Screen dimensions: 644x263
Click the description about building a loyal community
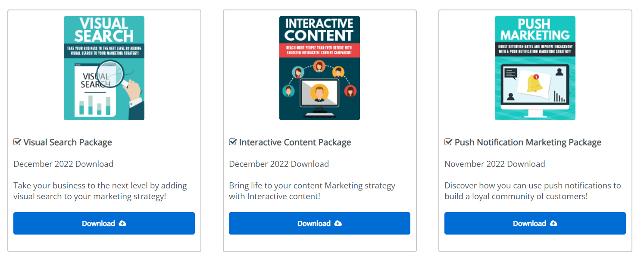[533, 191]
